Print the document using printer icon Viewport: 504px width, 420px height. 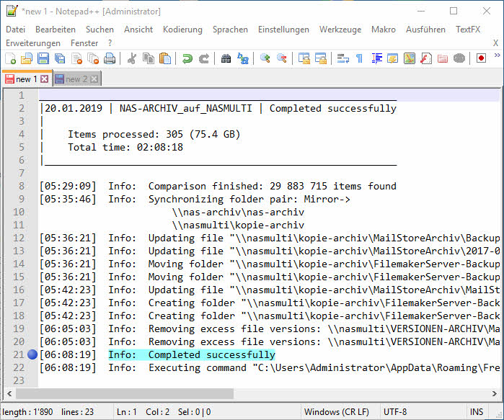point(110,58)
